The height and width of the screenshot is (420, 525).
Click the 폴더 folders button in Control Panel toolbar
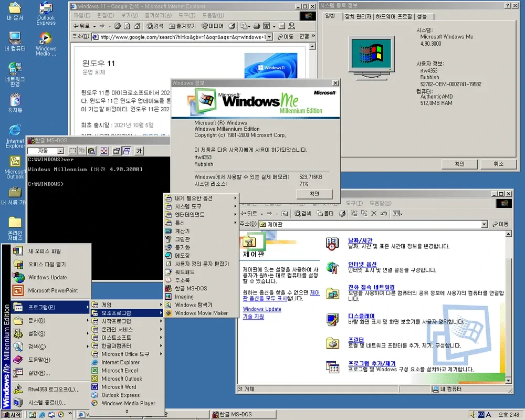[x=325, y=213]
